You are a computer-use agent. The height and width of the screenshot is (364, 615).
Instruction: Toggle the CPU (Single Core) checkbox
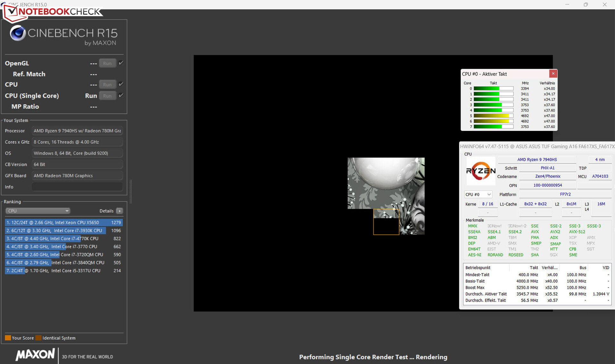point(121,95)
